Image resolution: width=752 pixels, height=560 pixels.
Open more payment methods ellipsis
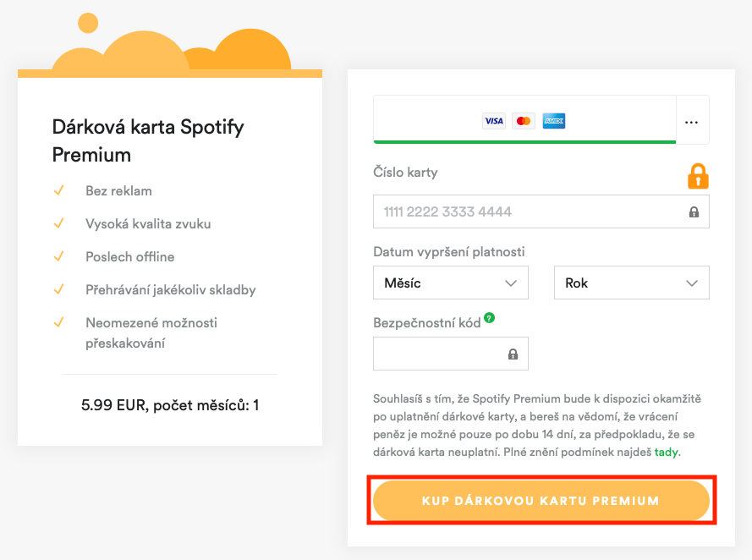[692, 122]
